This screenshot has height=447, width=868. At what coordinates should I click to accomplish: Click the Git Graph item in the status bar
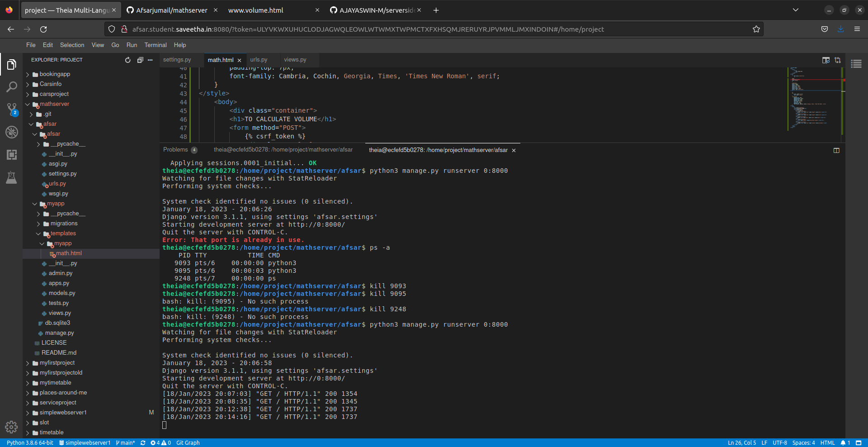click(188, 442)
